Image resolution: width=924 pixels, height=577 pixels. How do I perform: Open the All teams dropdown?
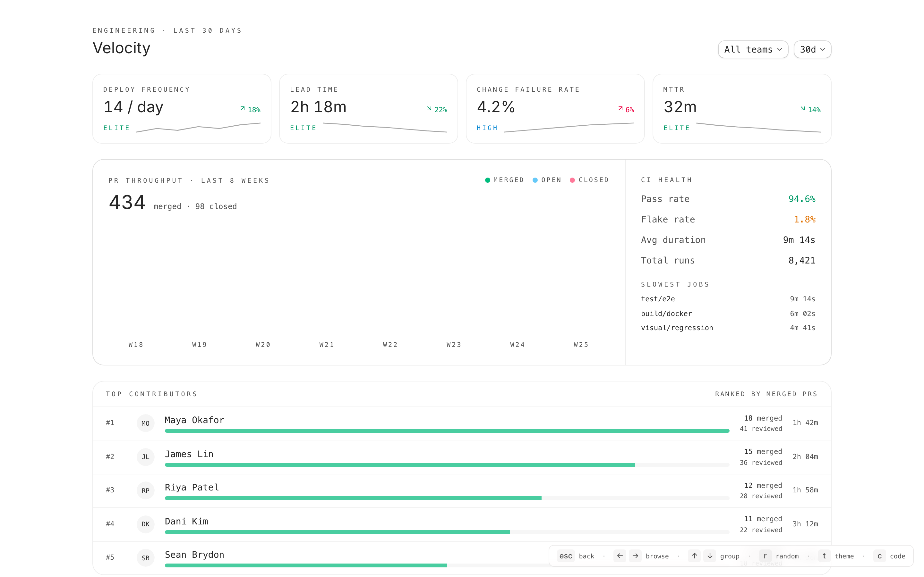753,50
